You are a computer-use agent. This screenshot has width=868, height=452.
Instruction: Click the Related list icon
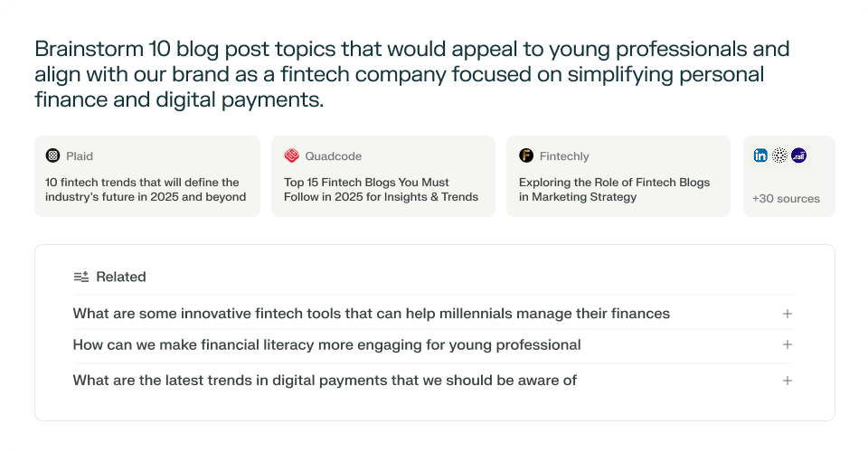[81, 277]
